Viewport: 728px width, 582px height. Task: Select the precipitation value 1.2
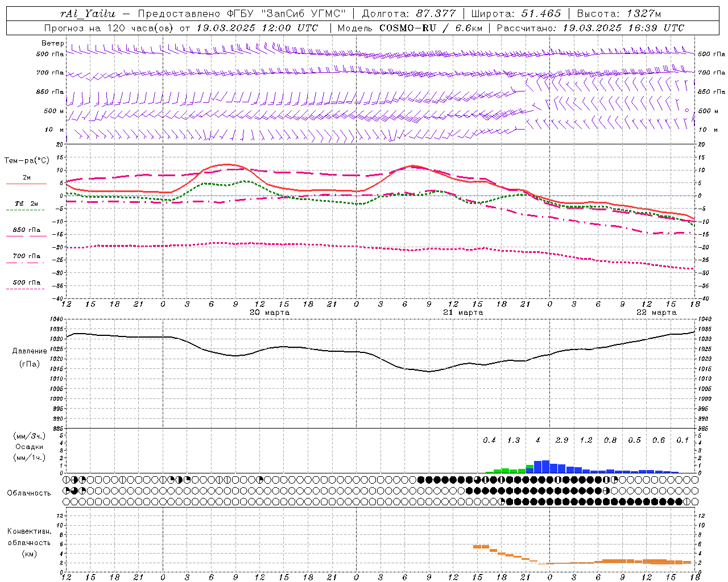[586, 440]
